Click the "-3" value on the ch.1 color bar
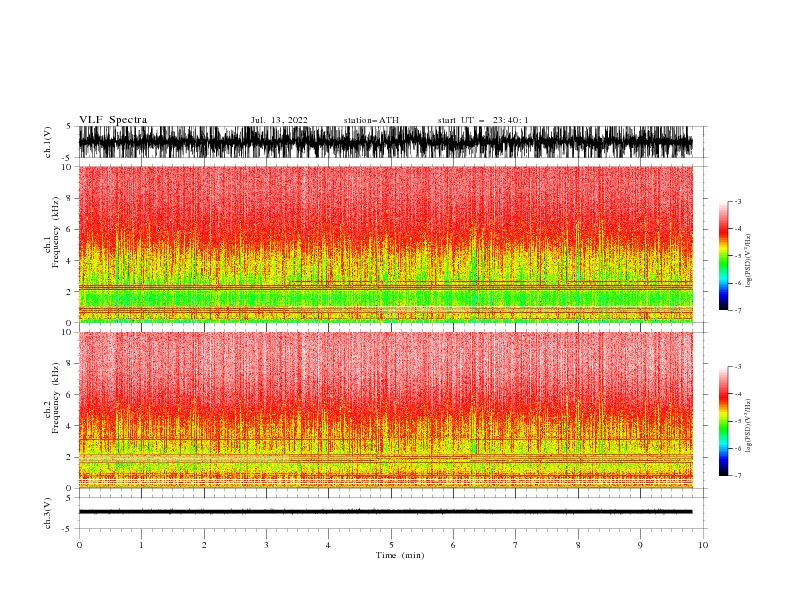 [737, 201]
